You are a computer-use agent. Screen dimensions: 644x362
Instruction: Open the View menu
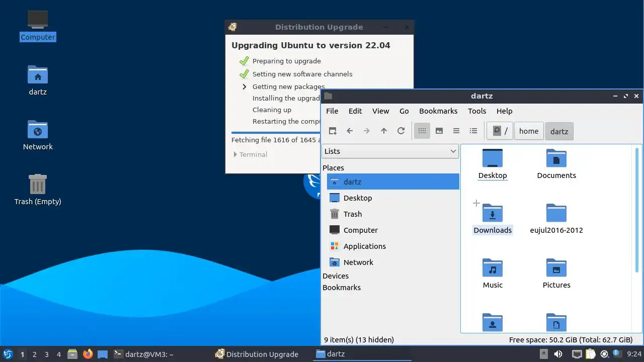(x=380, y=111)
